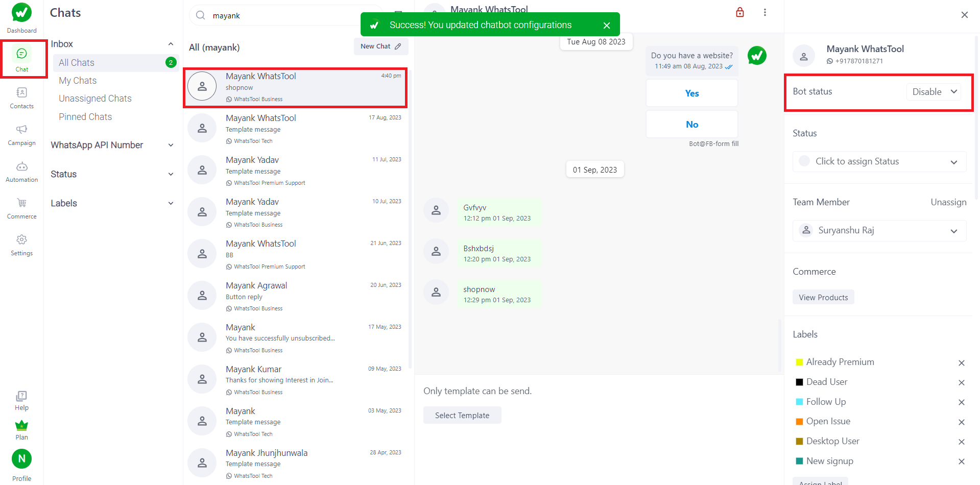Click the phone number +917870181271
980x485 pixels.
click(859, 61)
